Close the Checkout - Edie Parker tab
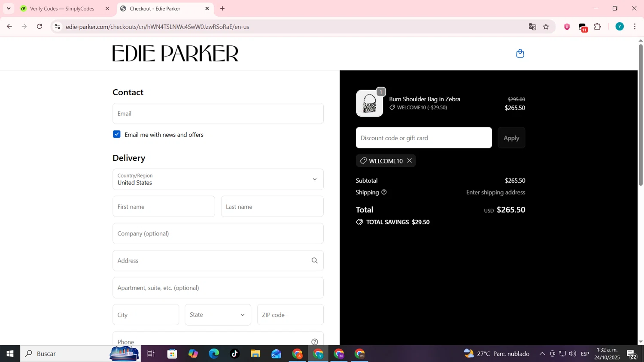Viewport: 644px width, 362px height. 207,9
